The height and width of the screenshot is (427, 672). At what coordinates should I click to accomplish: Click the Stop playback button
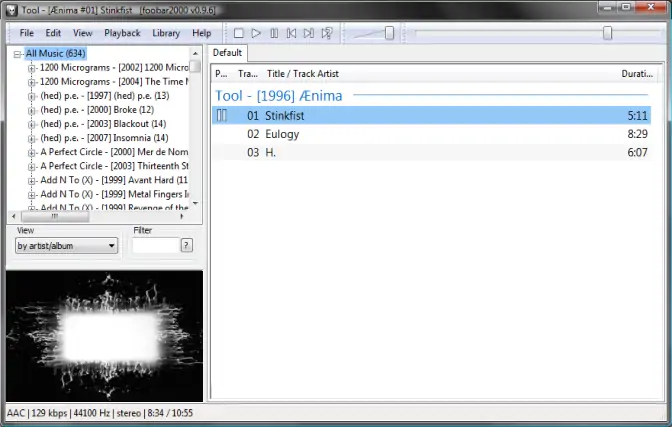[x=239, y=33]
